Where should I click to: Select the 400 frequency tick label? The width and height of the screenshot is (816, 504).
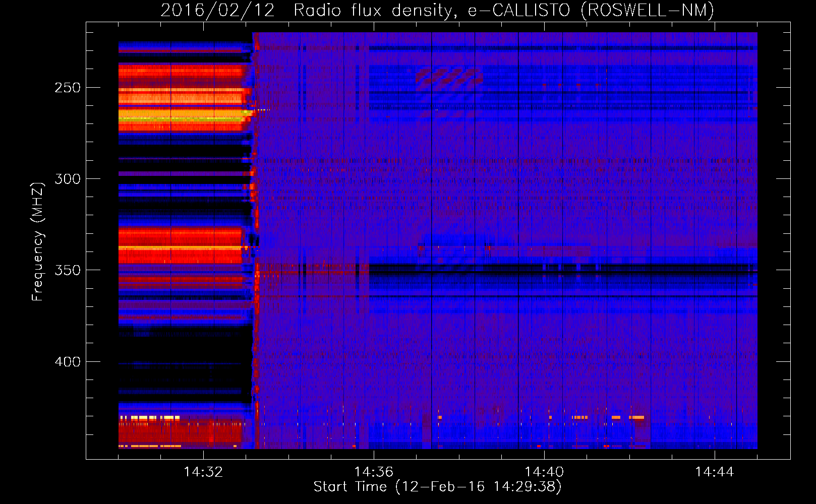point(68,362)
